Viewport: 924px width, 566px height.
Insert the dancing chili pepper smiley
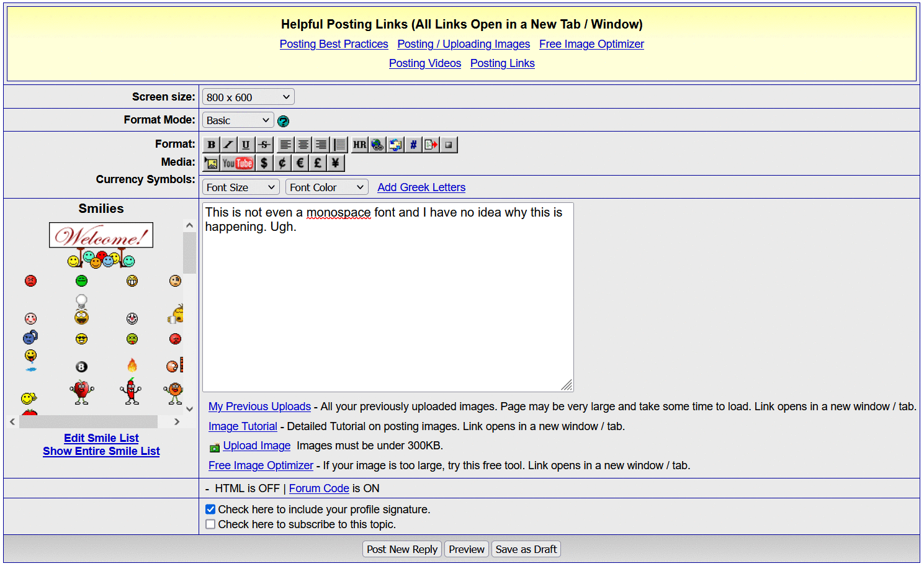click(x=131, y=392)
